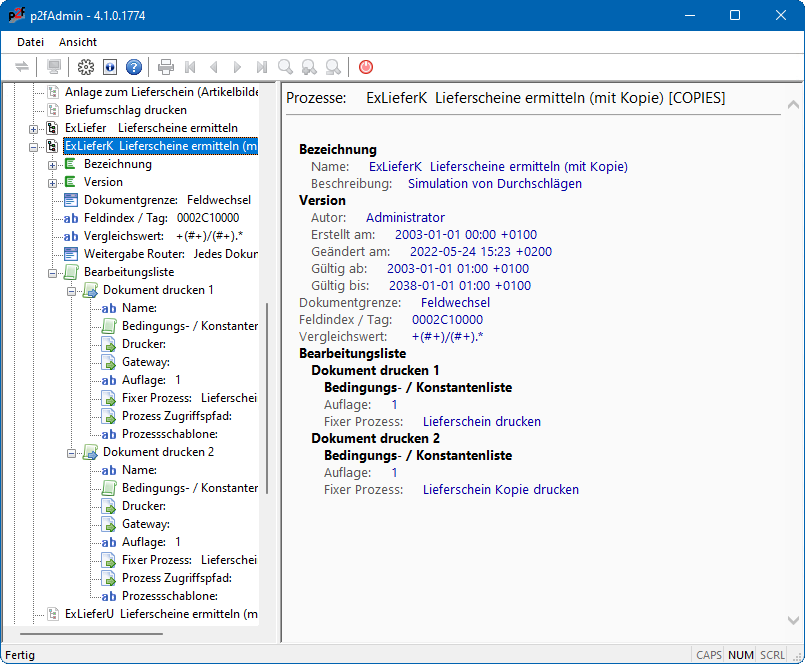Click the Bearbeitungsliste scroll icon
The height and width of the screenshot is (664, 805).
click(71, 272)
